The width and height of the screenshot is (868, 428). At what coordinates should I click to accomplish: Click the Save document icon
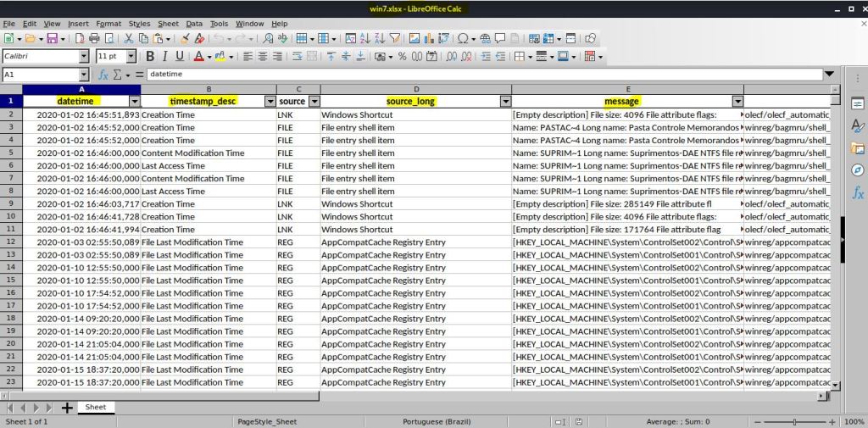[x=52, y=38]
